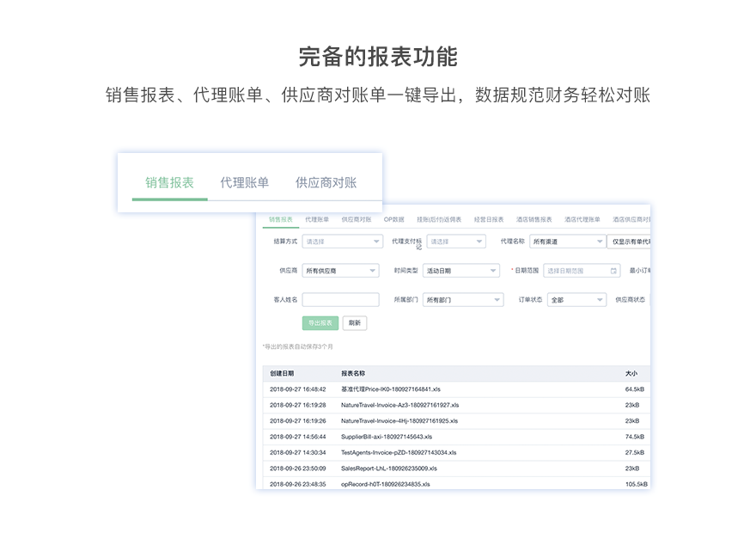Screen dimensions: 756x545
Task: Expand the 代理名称 所有渠道 dropdown
Action: (x=566, y=242)
